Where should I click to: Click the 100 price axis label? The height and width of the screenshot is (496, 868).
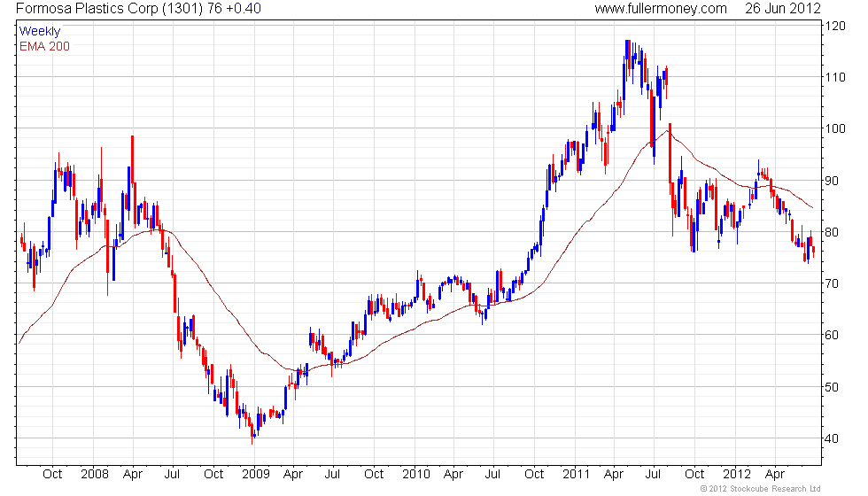pos(835,128)
